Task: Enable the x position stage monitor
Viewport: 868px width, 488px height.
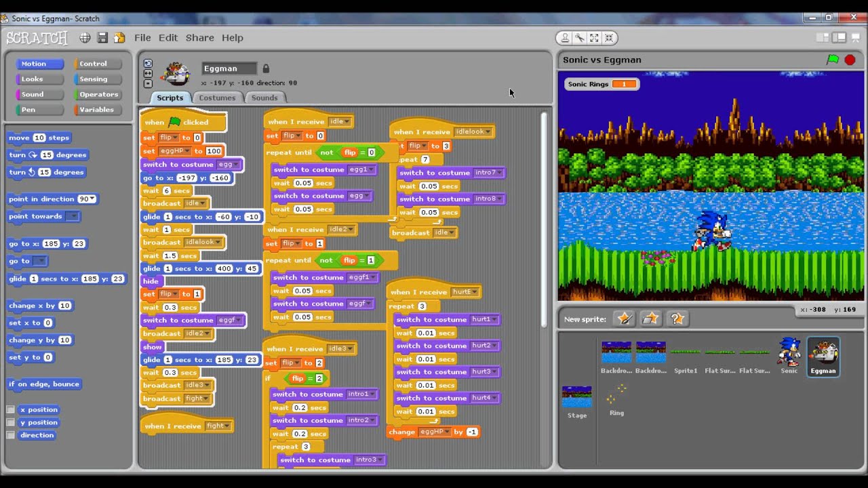Action: [10, 409]
